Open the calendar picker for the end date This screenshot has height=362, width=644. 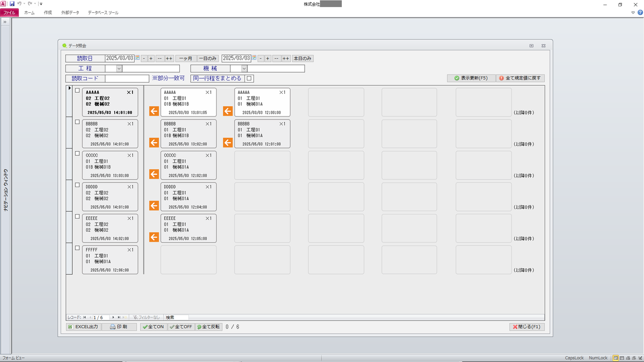(254, 58)
